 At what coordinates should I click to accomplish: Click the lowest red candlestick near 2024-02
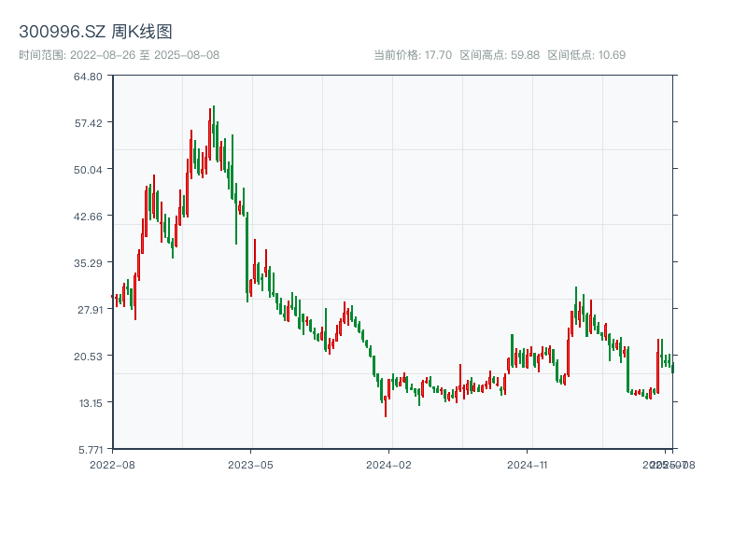[x=386, y=407]
